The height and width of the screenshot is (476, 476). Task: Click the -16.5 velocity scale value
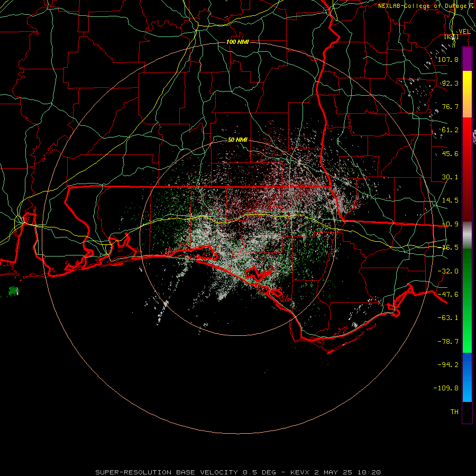point(450,248)
